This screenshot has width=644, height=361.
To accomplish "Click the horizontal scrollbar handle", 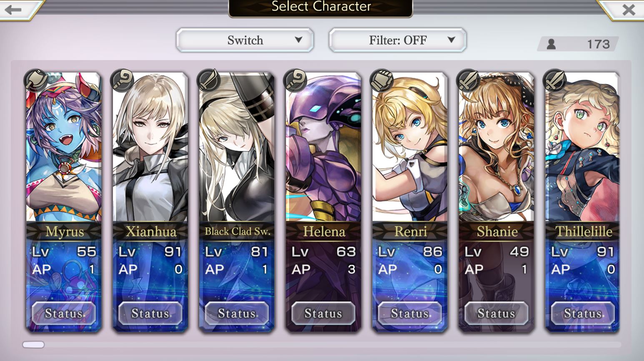I will 33,345.
